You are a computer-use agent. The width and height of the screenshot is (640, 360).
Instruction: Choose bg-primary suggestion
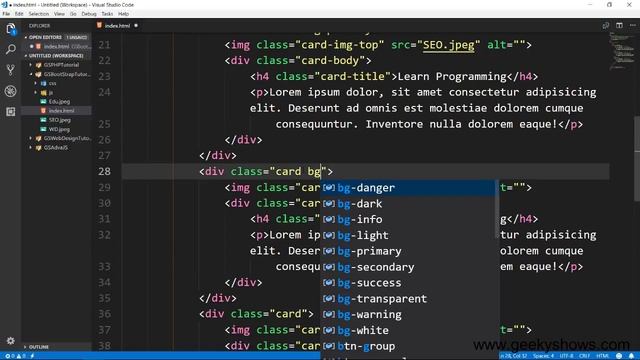[x=408, y=251]
